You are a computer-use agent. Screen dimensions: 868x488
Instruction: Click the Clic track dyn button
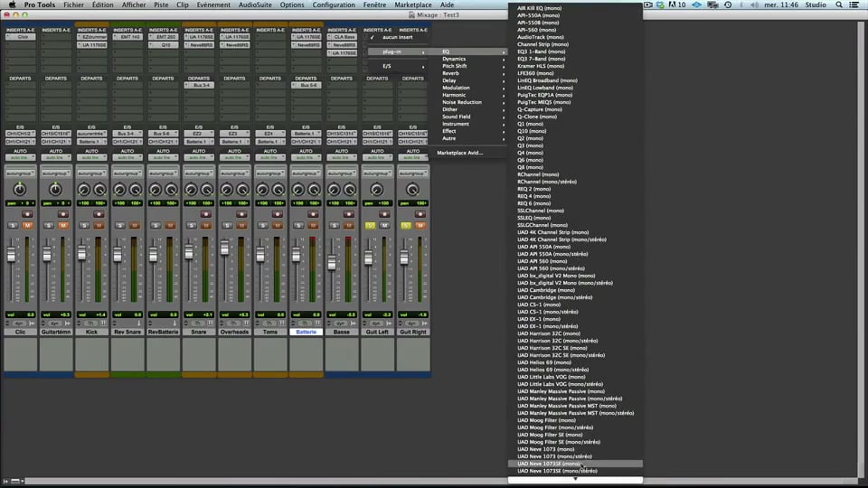pyautogui.click(x=19, y=324)
